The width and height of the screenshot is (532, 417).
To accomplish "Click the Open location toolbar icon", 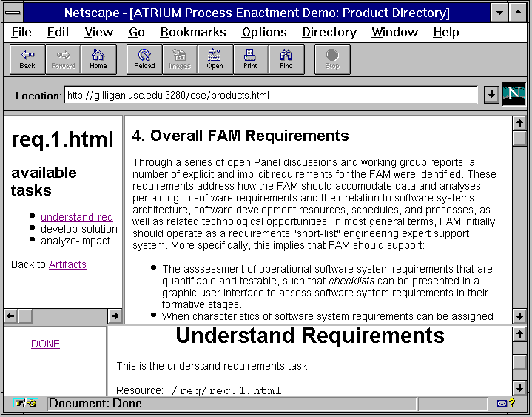I will pyautogui.click(x=215, y=59).
